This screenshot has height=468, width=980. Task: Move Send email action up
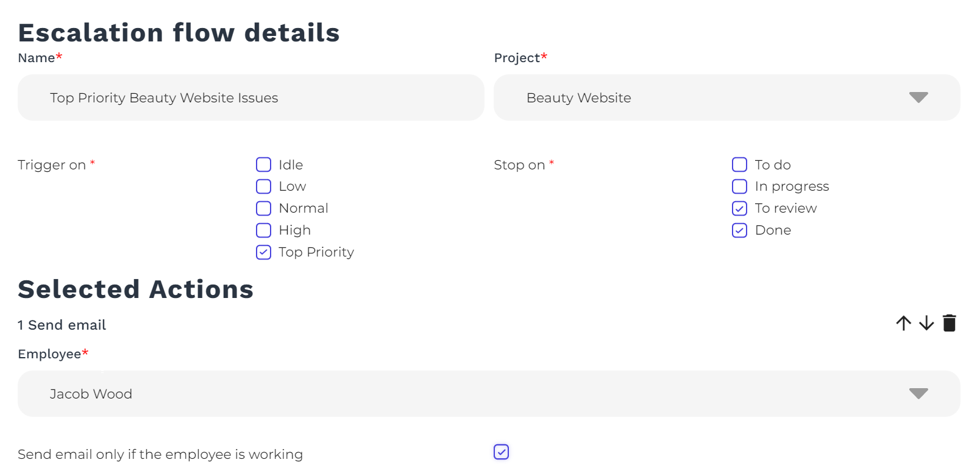pos(903,323)
